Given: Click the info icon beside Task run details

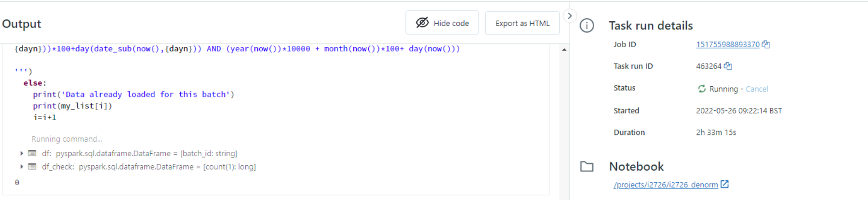Looking at the screenshot, I should coord(587,26).
